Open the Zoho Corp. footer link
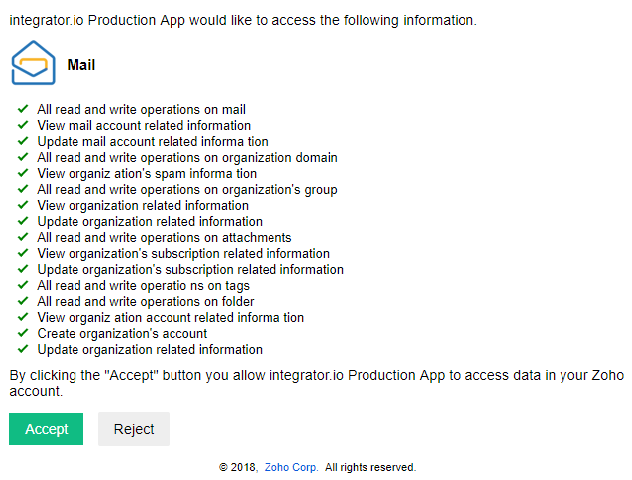632x480 pixels. pos(292,467)
